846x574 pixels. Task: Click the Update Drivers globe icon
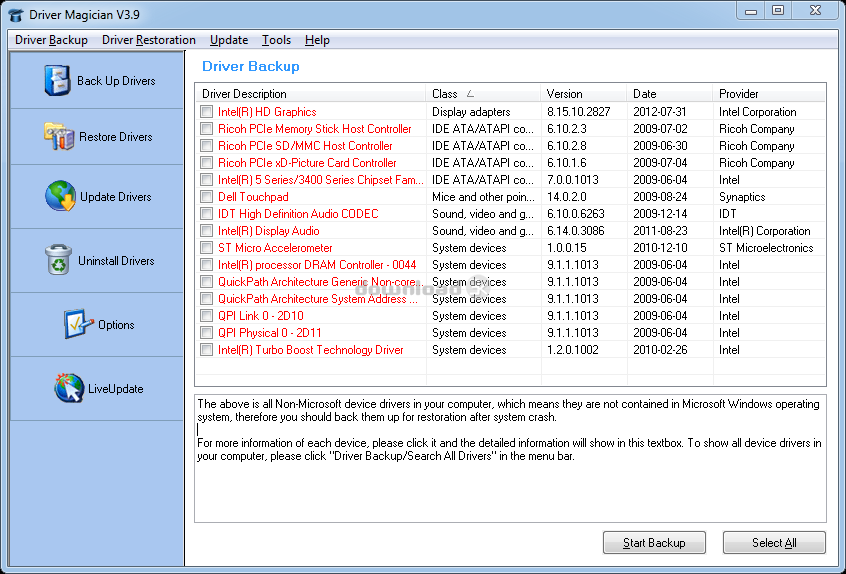click(x=60, y=196)
